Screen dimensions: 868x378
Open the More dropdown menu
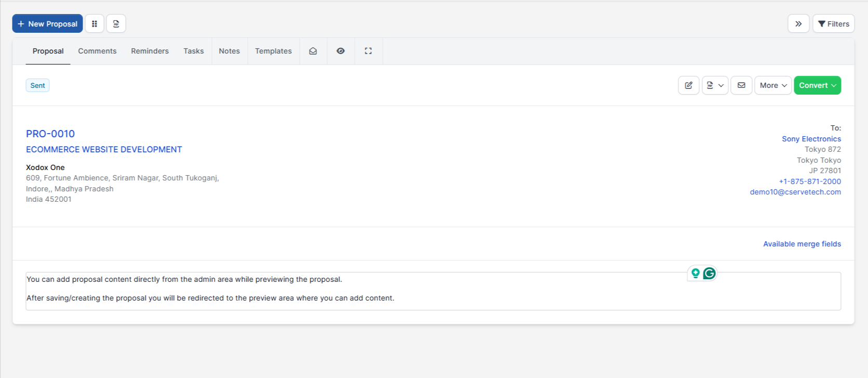(773, 85)
